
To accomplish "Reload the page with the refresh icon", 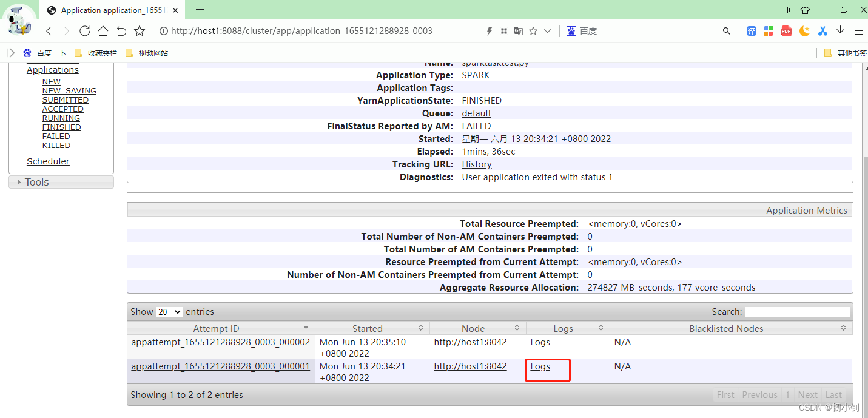I will pos(84,30).
